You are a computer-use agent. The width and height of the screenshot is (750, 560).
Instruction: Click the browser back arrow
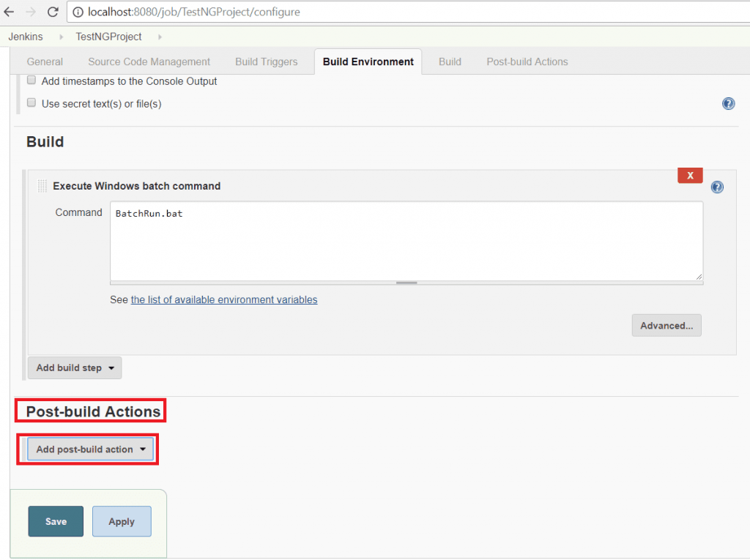[10, 12]
